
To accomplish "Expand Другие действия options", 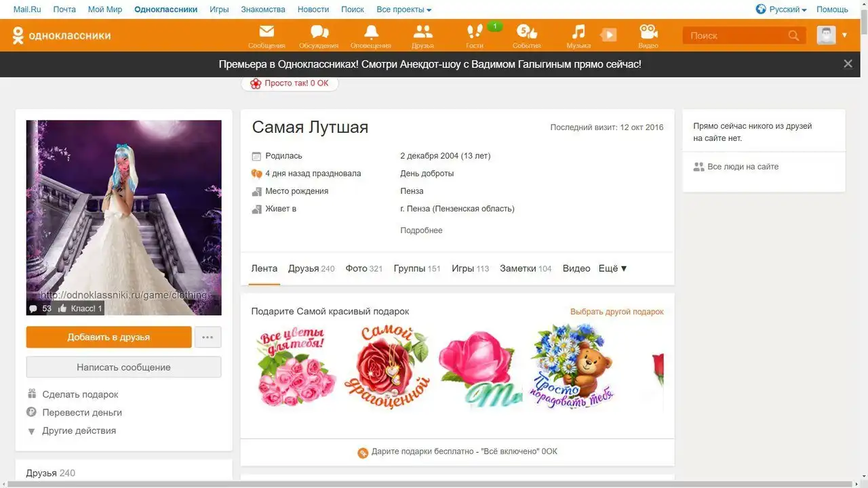I will pyautogui.click(x=79, y=430).
